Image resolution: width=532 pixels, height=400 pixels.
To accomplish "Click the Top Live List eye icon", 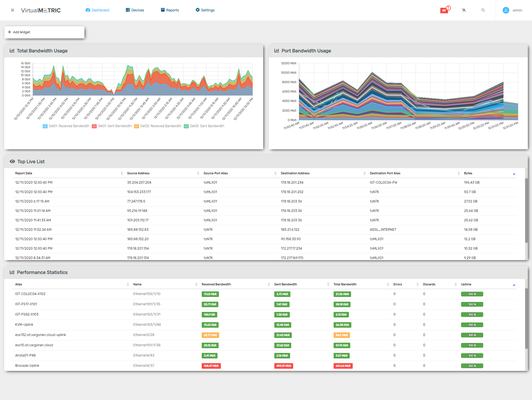I will pos(12,161).
